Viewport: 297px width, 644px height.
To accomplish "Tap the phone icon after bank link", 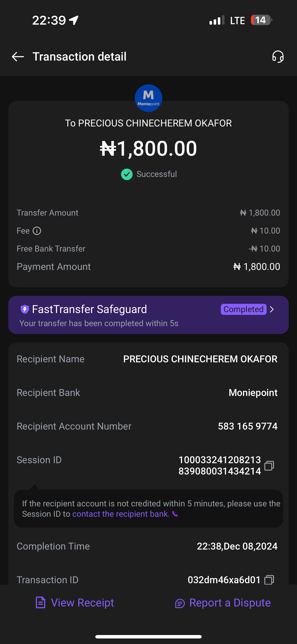I will pyautogui.click(x=175, y=514).
